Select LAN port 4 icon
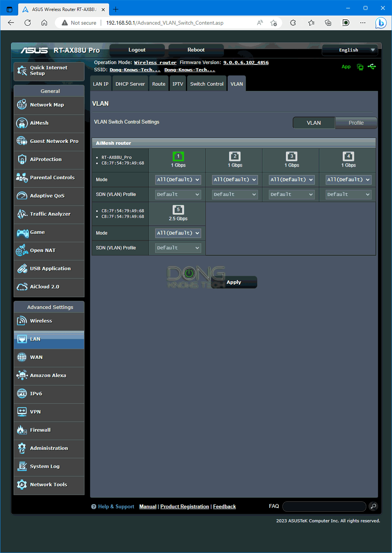The width and height of the screenshot is (392, 553). tap(349, 156)
